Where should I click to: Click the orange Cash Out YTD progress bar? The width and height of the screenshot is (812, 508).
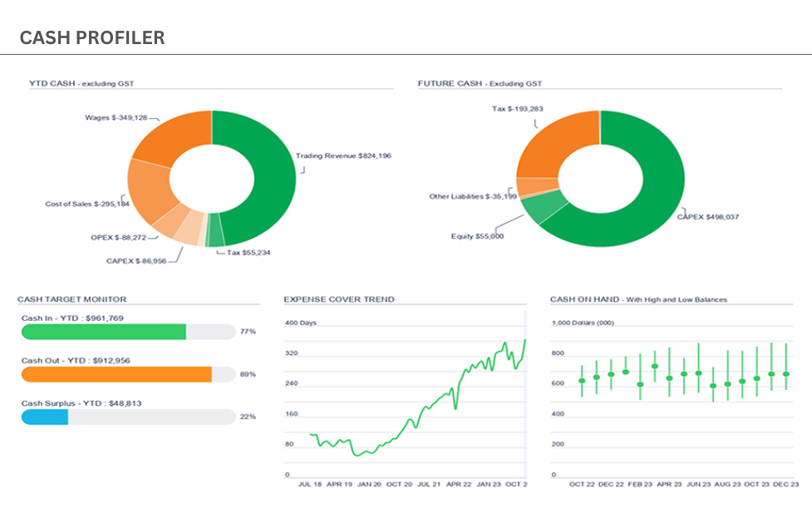point(116,374)
